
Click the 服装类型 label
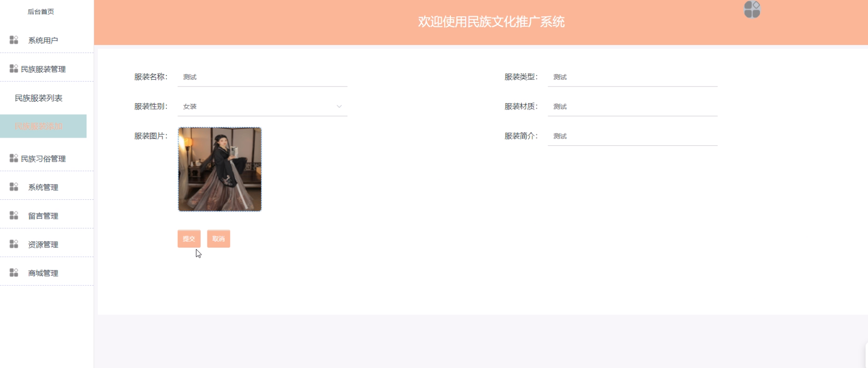[x=521, y=77]
